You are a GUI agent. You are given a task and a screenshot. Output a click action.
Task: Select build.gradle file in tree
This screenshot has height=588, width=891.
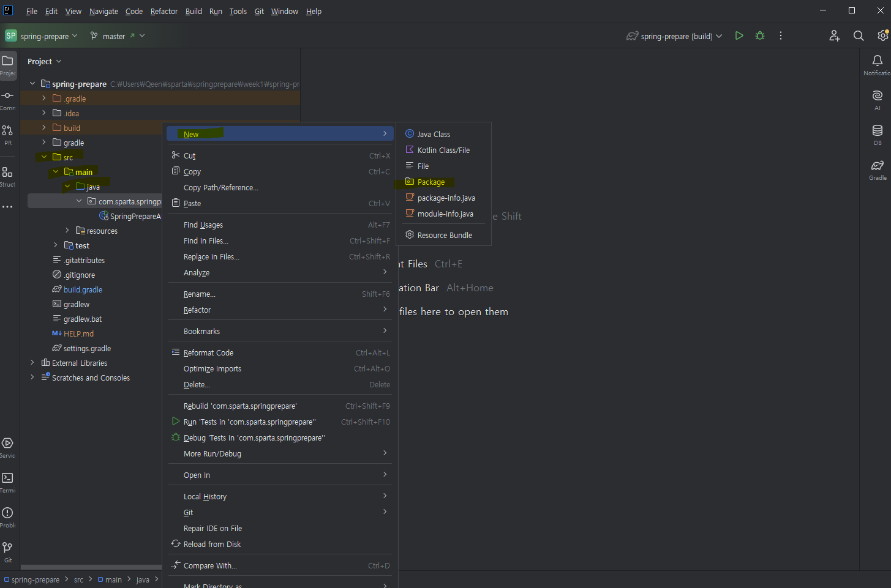pyautogui.click(x=83, y=289)
